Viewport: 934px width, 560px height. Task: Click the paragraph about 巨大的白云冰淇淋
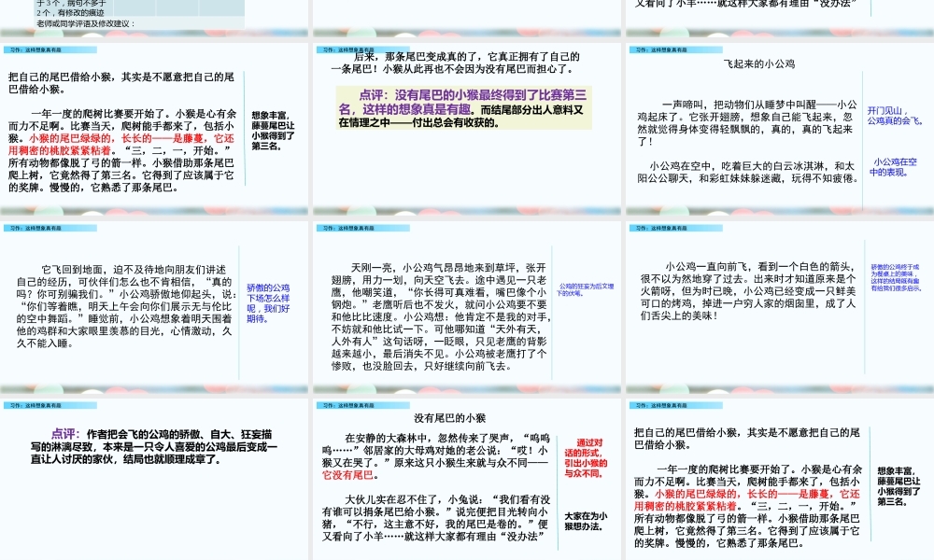(747, 172)
